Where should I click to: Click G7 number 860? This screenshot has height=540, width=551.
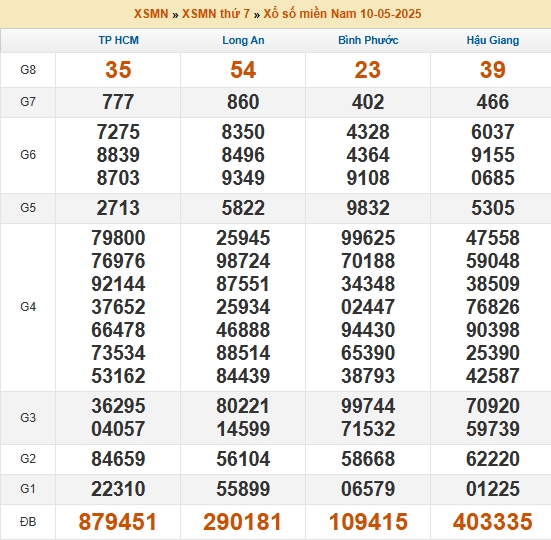243,102
